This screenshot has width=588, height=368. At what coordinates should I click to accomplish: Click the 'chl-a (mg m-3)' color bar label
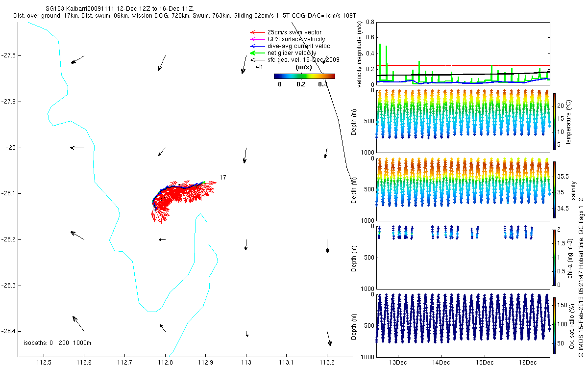570,258
